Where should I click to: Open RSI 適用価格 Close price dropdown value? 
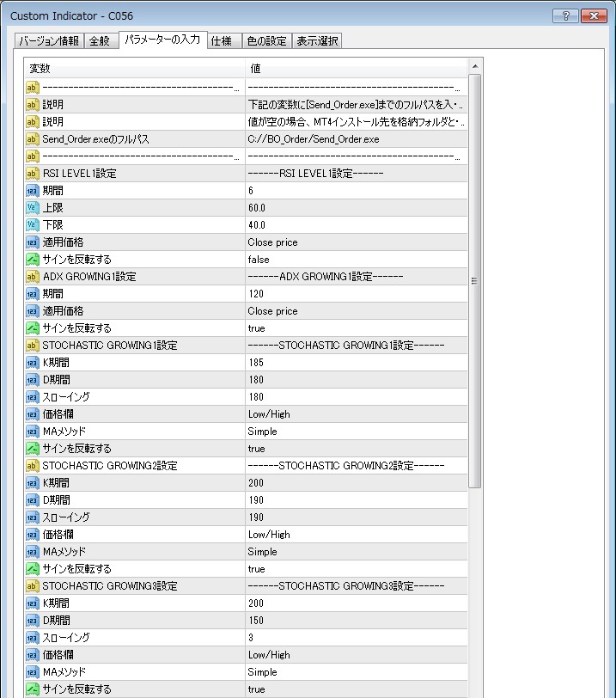pyautogui.click(x=357, y=242)
